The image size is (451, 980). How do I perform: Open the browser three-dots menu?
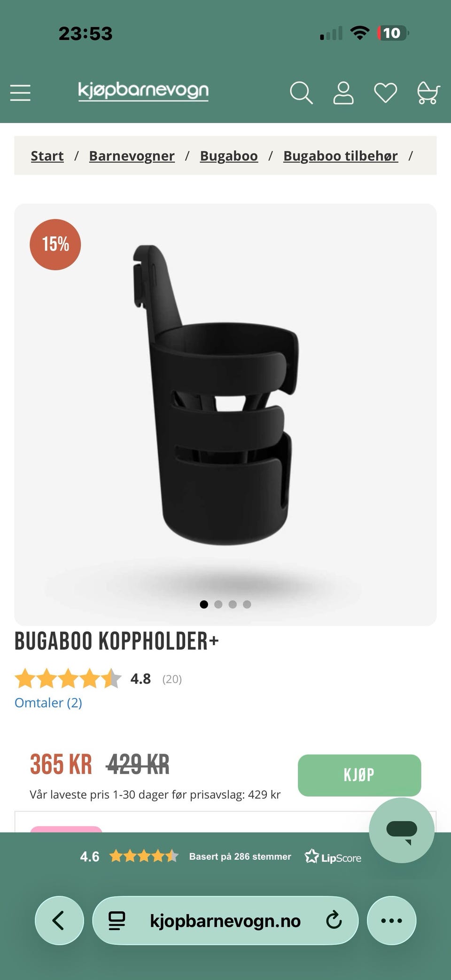[x=391, y=920]
